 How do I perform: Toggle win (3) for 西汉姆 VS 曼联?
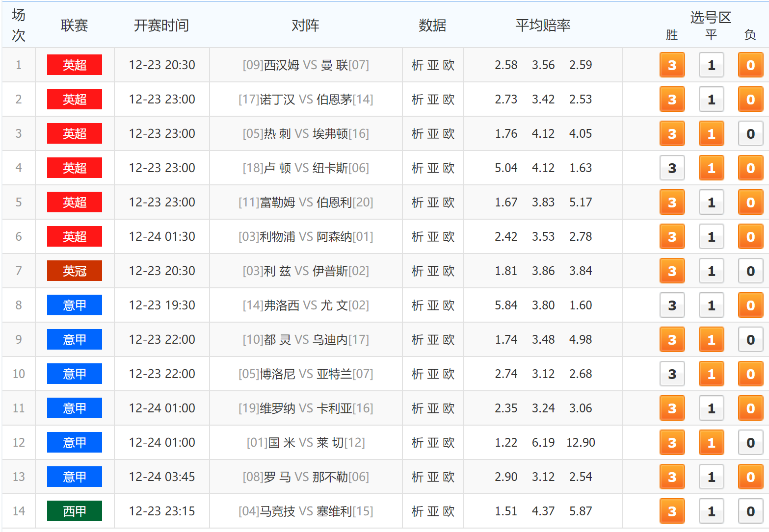672,65
